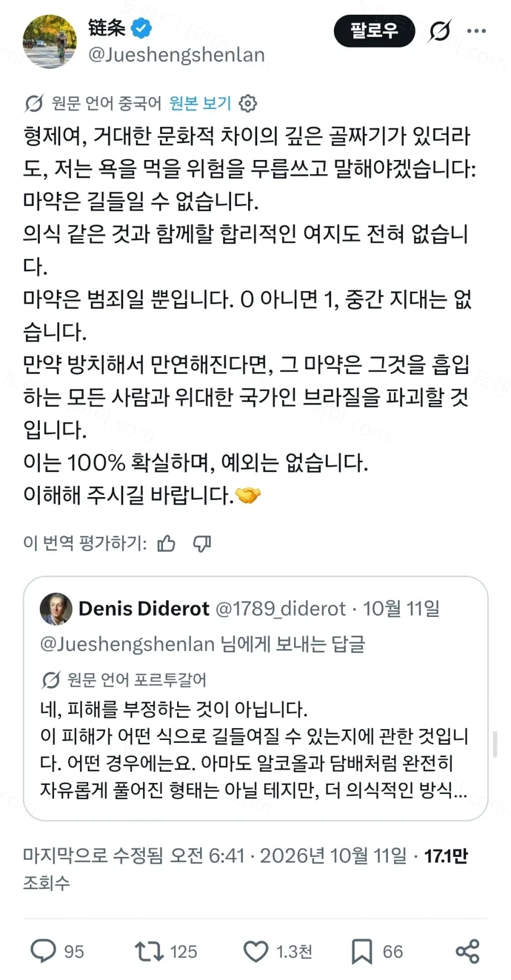The width and height of the screenshot is (511, 980).
Task: Open the author's profile picture
Action: tap(49, 41)
